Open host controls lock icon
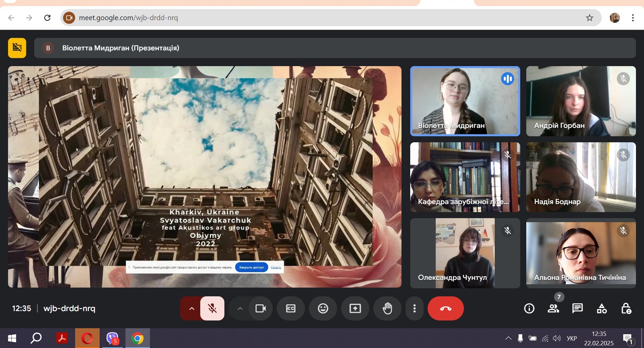This screenshot has height=348, width=644. (x=626, y=308)
